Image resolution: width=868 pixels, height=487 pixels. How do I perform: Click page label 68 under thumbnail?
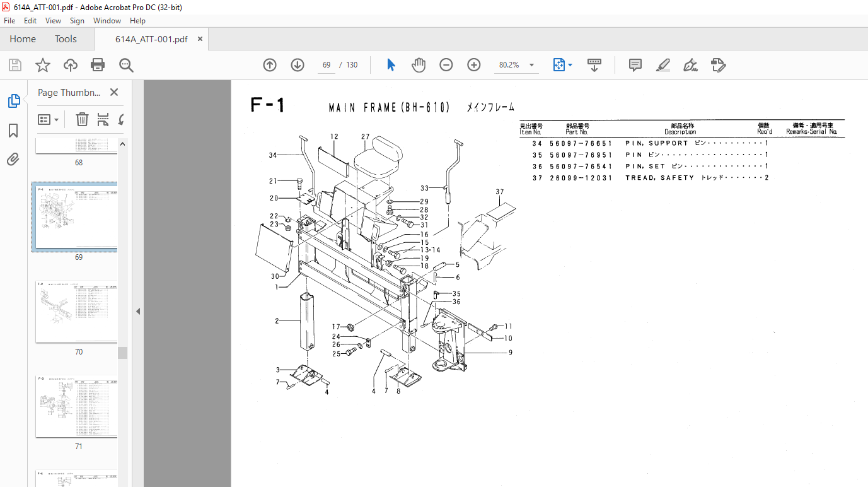click(x=79, y=163)
